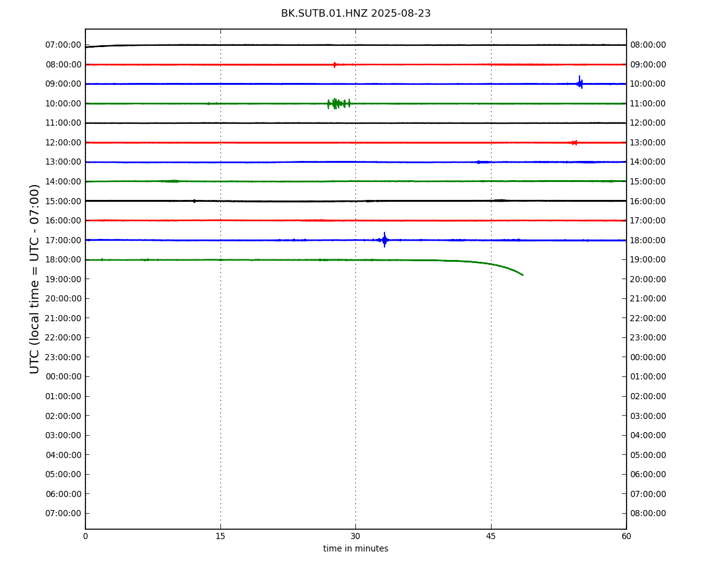Viewport: 712px width, 588px height.
Task: Click right-axis time label 05:00:00
Action: 648,455
